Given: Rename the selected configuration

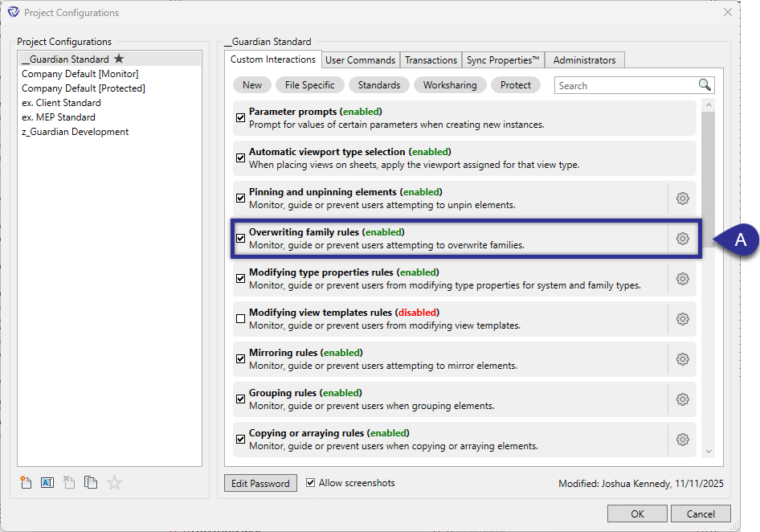Looking at the screenshot, I should click(47, 482).
